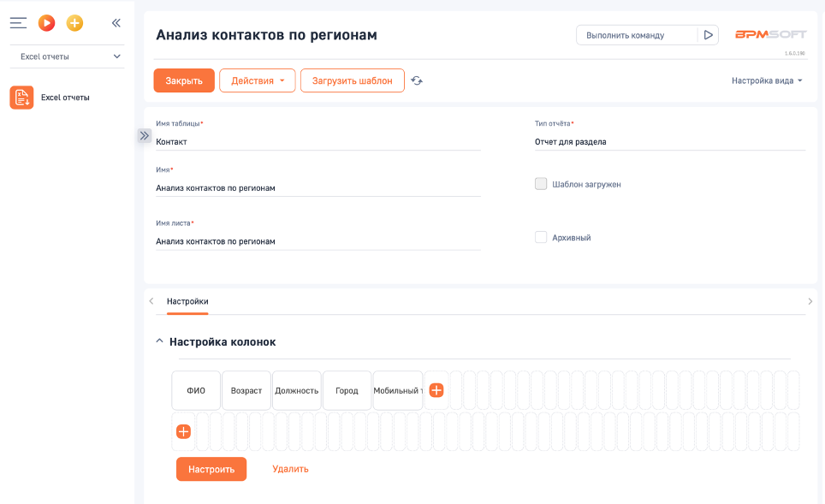This screenshot has width=825, height=504.
Task: Click the Имя field value
Action: pyautogui.click(x=318, y=187)
